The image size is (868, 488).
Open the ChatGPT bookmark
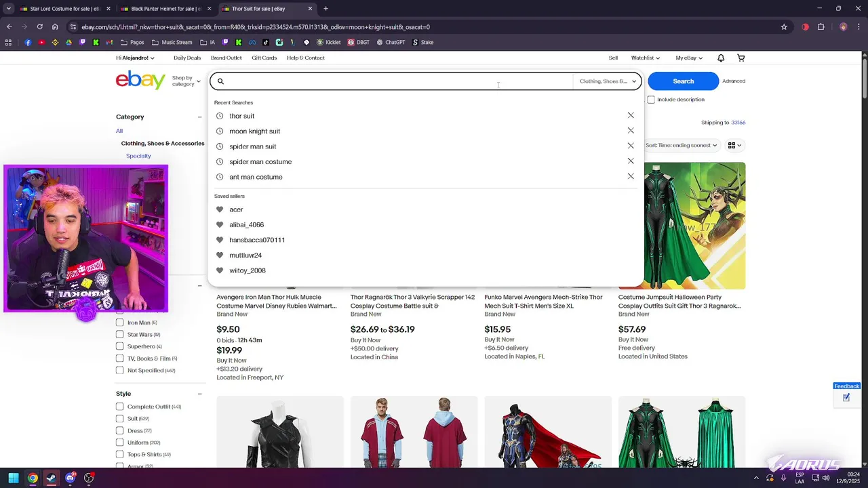pos(389,42)
